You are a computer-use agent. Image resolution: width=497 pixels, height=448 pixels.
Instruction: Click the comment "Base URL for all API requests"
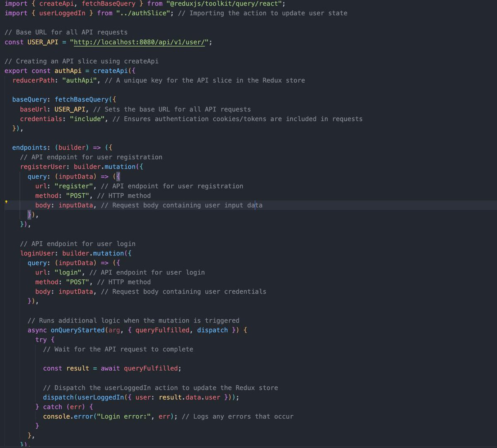tap(66, 32)
